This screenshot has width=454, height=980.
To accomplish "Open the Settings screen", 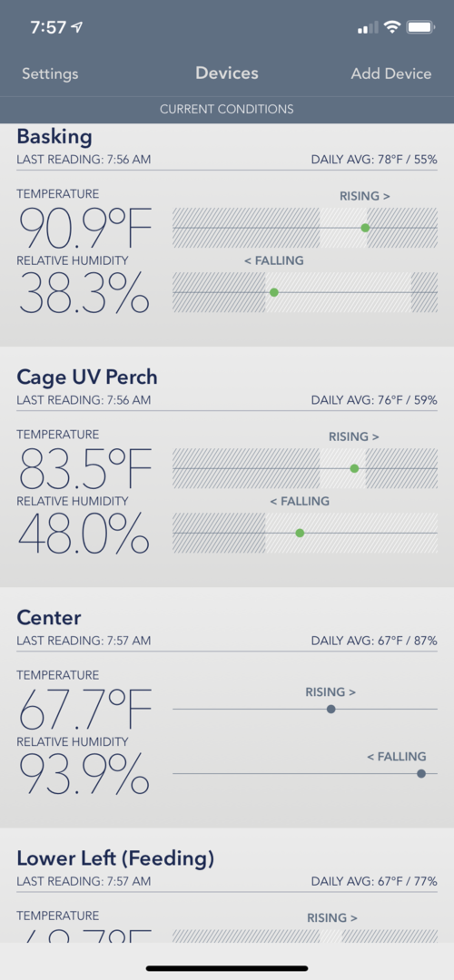I will pyautogui.click(x=50, y=73).
